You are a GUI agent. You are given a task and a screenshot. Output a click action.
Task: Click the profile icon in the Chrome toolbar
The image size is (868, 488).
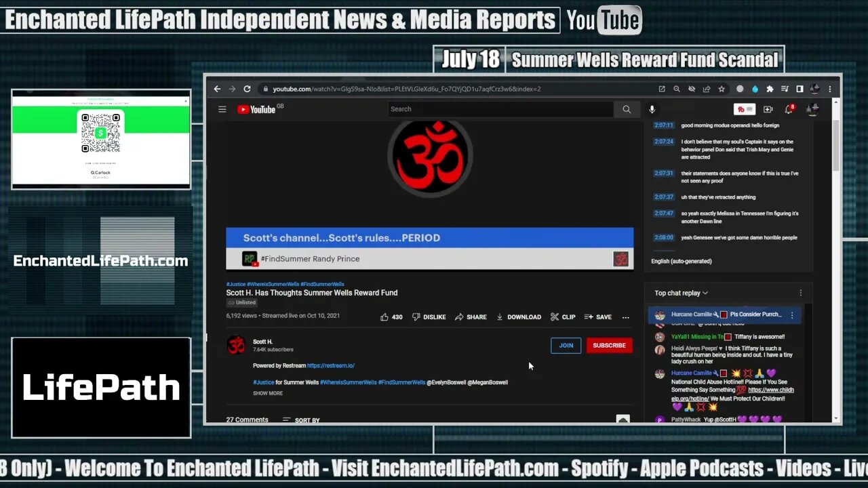(x=814, y=89)
